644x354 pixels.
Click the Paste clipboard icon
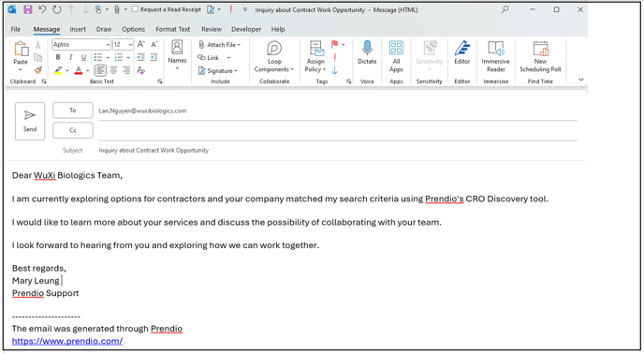tap(21, 49)
